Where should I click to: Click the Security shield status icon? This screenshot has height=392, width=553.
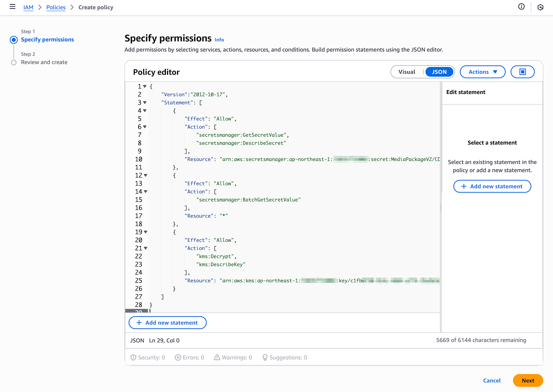click(133, 357)
